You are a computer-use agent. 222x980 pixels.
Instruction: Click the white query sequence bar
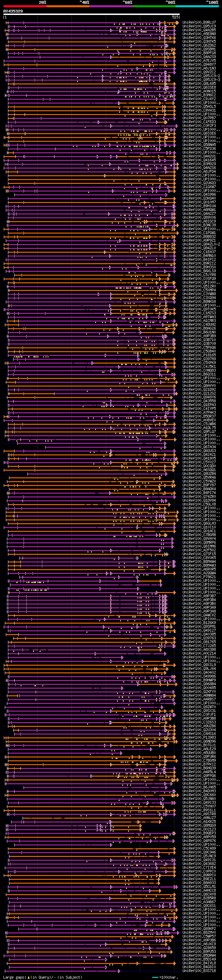click(92, 15)
